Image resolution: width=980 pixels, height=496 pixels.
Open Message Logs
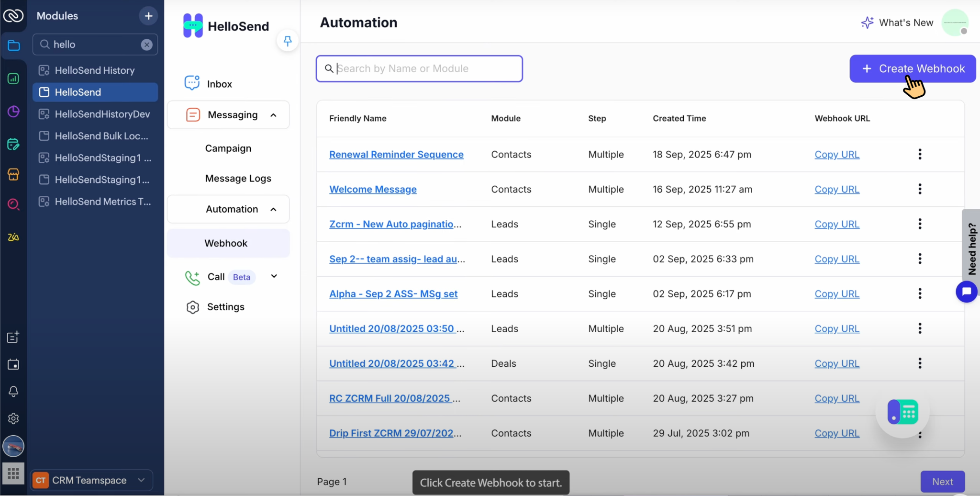point(238,178)
